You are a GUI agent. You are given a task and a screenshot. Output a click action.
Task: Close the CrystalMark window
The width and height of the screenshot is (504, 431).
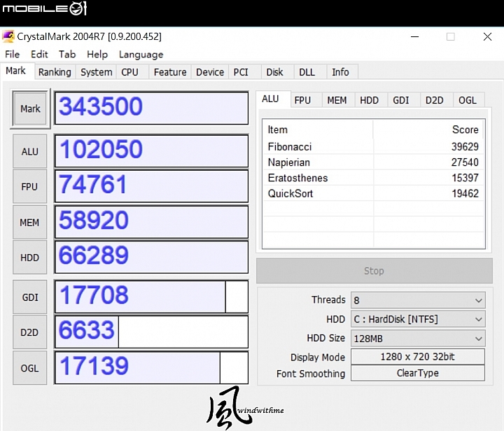(488, 36)
